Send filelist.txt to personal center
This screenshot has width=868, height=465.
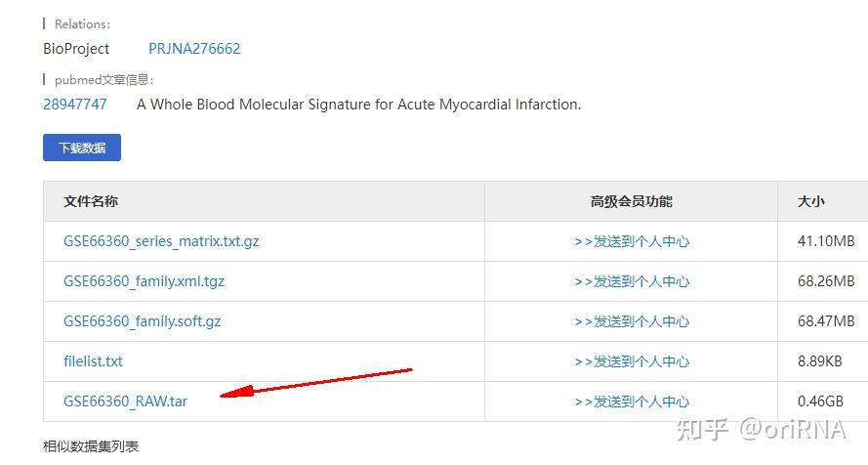(632, 361)
